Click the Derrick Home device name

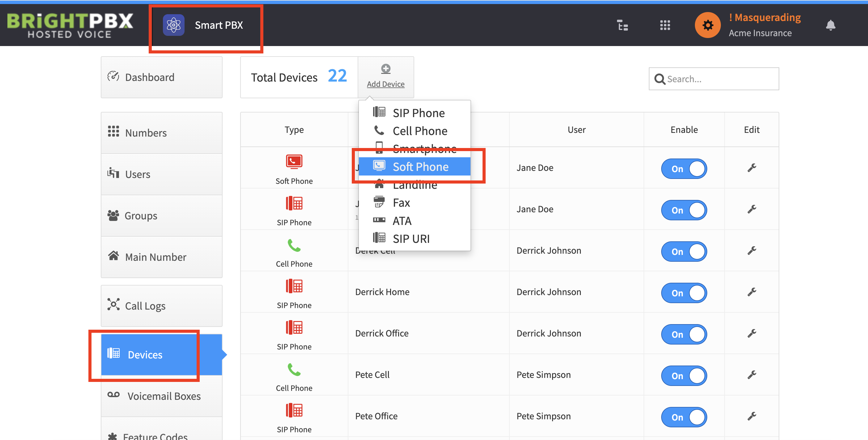(382, 292)
